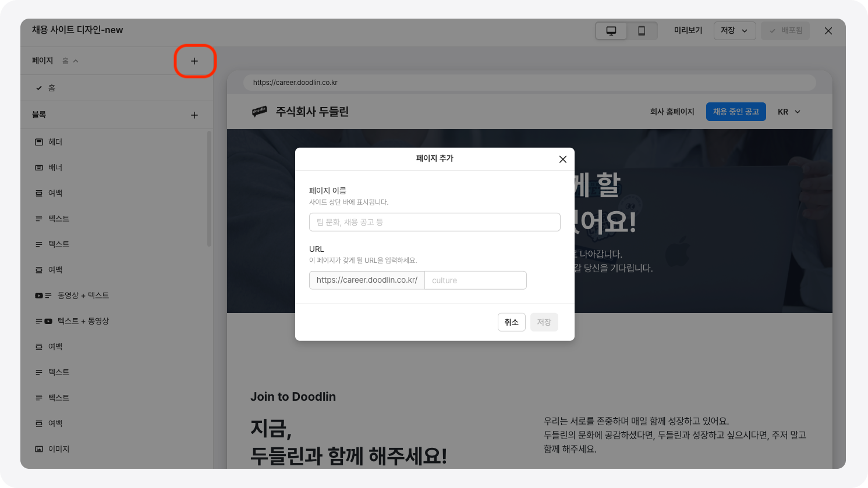Screen dimensions: 868x488
Task: Open the KR language dropdown
Action: coord(789,112)
